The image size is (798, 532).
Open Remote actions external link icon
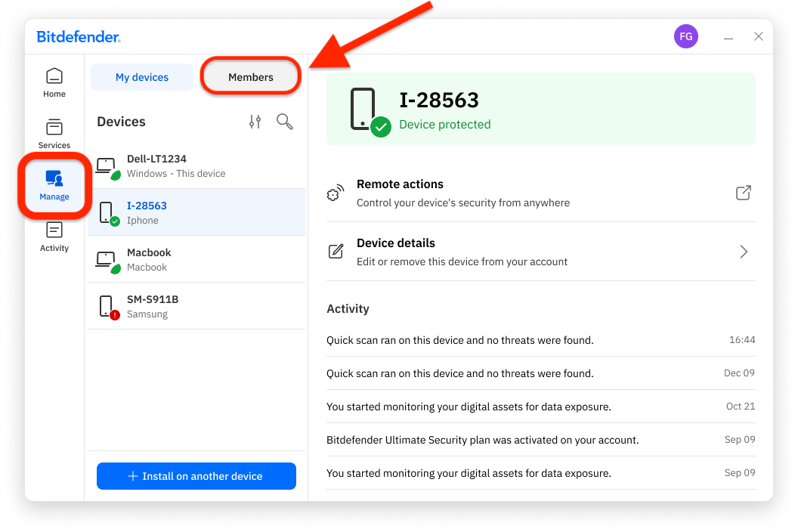tap(743, 193)
